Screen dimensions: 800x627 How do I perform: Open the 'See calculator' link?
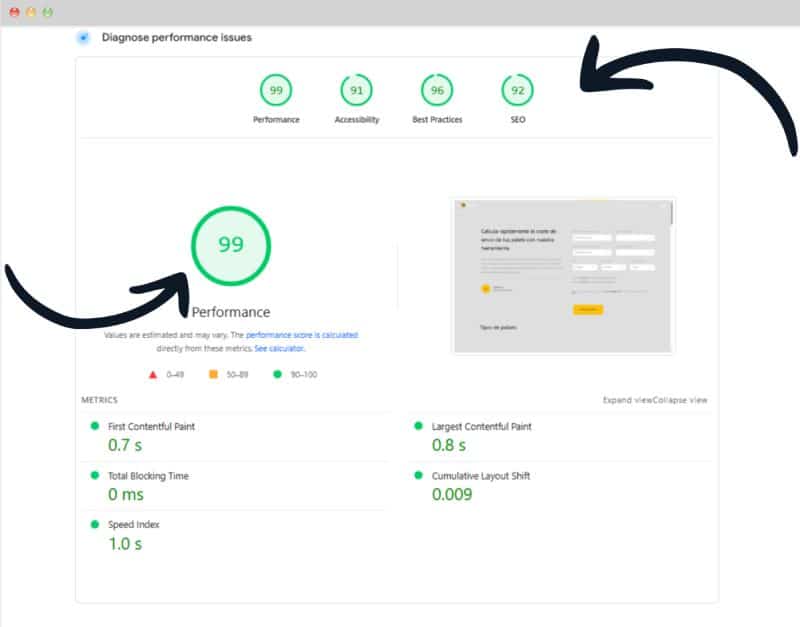[279, 349]
